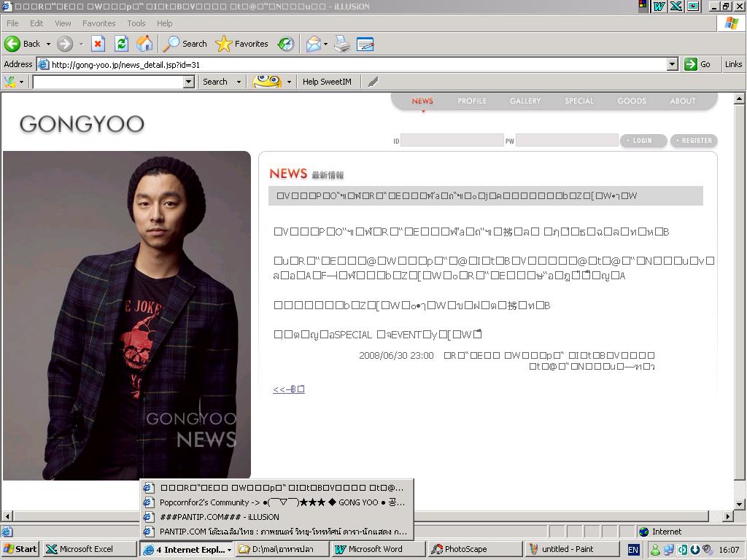Open the Tools menu
Viewport: 747px width, 560px height.
pos(136,23)
